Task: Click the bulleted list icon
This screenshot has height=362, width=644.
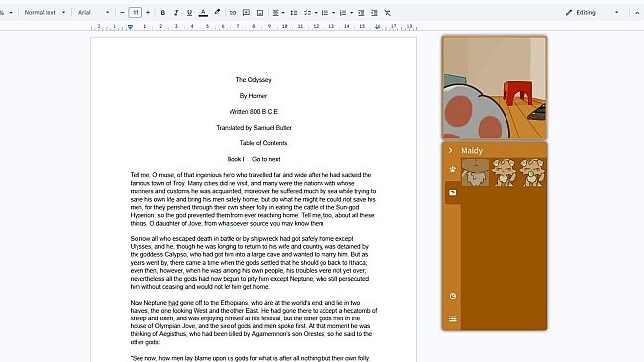Action: tap(324, 13)
